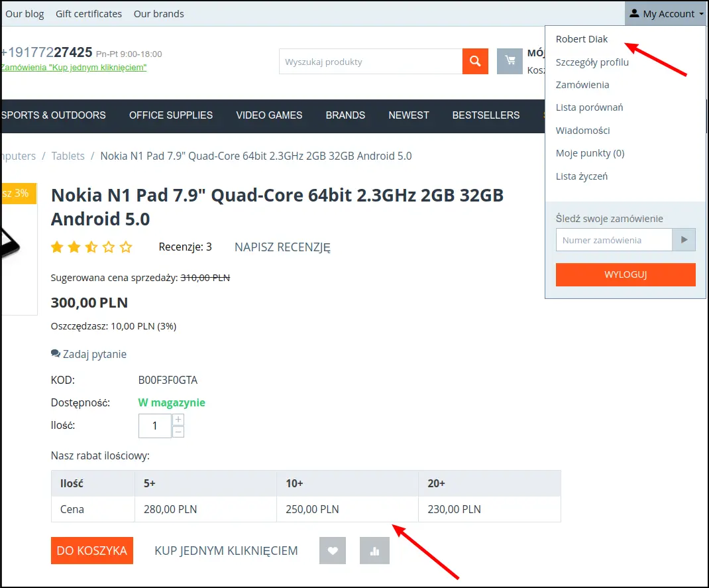Click NAPISZ RECENZJĘ link
The height and width of the screenshot is (588, 709).
tap(282, 247)
